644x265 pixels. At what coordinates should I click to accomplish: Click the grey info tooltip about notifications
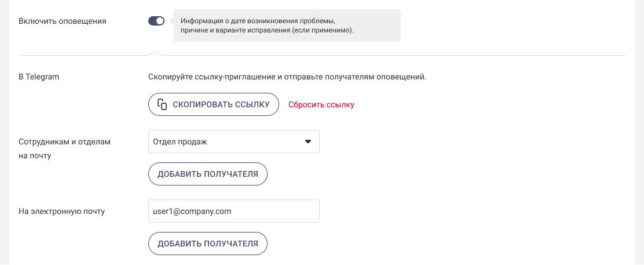pyautogui.click(x=287, y=26)
